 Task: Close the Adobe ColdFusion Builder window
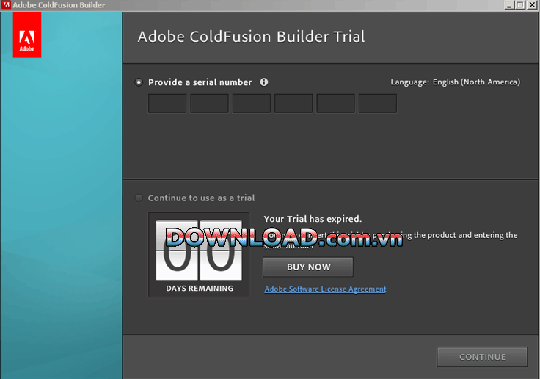pyautogui.click(x=532, y=5)
